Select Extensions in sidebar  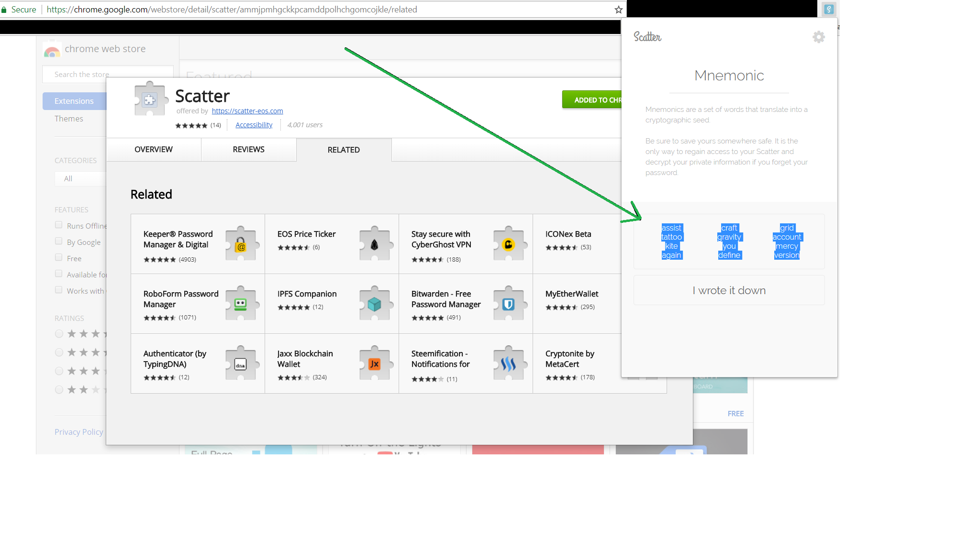pyautogui.click(x=74, y=101)
